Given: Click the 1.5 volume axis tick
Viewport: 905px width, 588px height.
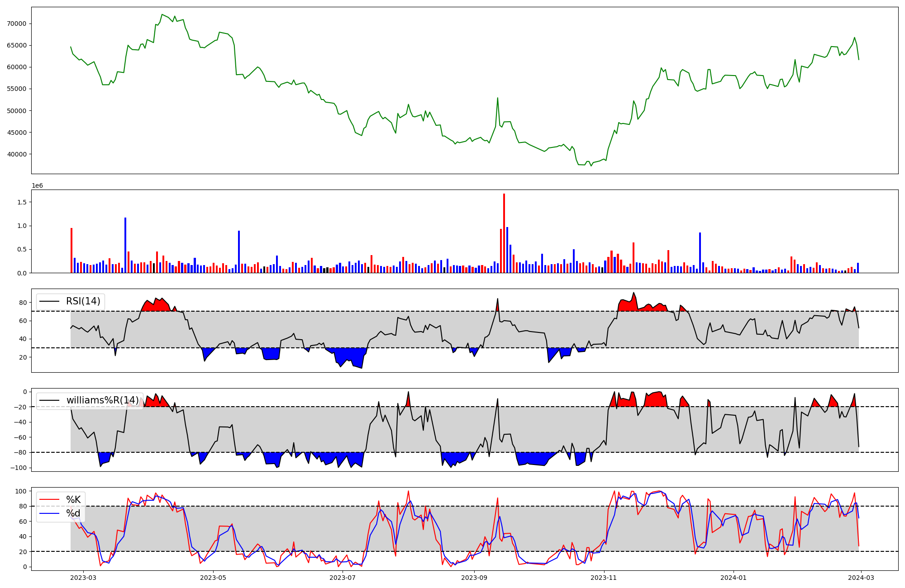Looking at the screenshot, I should click(x=21, y=202).
